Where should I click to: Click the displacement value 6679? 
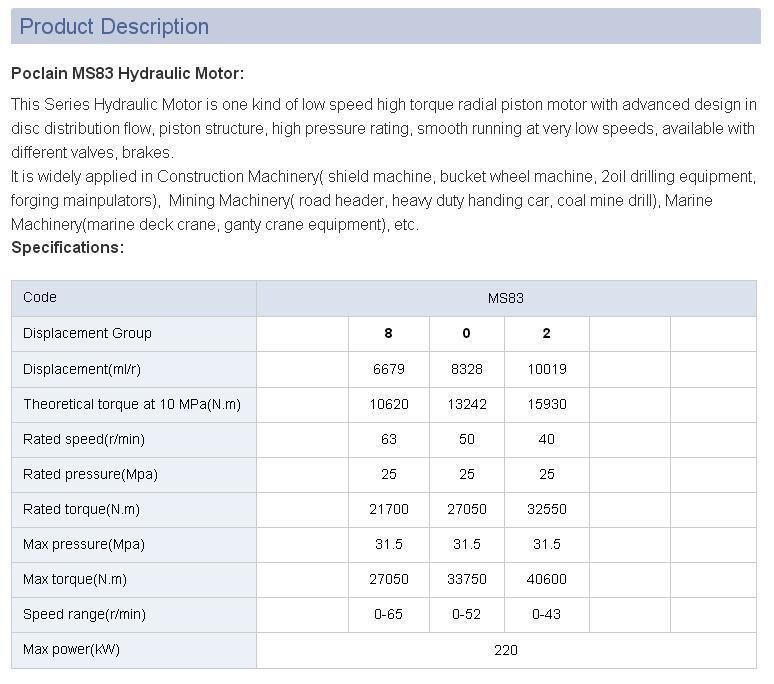coord(388,369)
